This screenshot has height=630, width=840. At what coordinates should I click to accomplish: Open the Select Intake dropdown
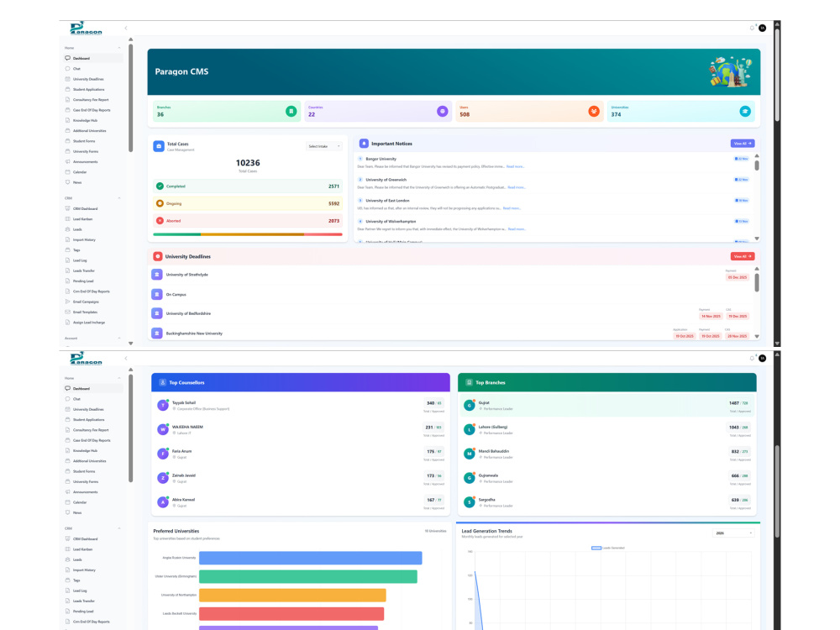324,146
